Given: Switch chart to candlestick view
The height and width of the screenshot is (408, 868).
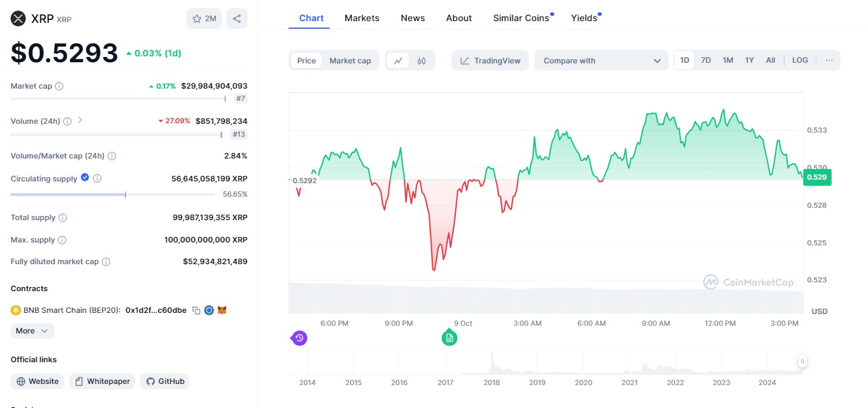Looking at the screenshot, I should (x=421, y=60).
